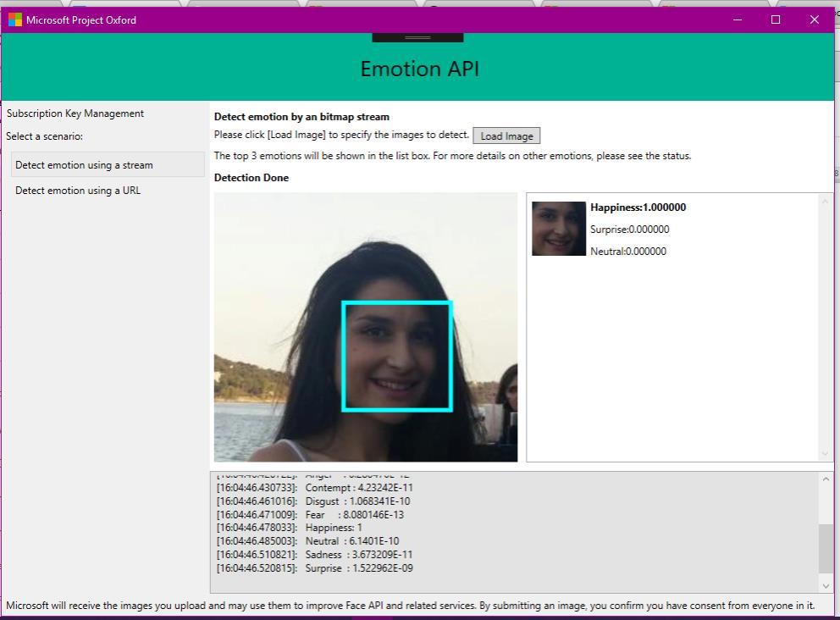
Task: Click the Happiness: 1 log line
Action: click(290, 528)
